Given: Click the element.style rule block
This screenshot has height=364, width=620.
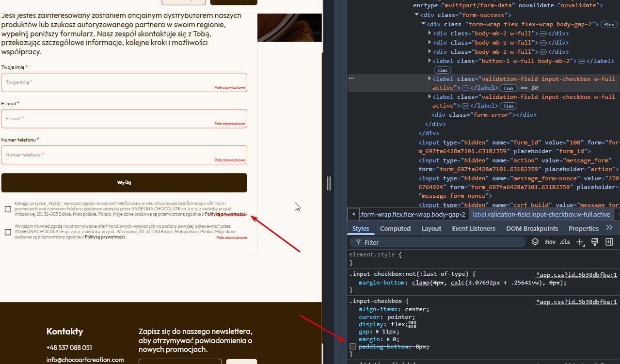Looking at the screenshot, I should pyautogui.click(x=483, y=259).
